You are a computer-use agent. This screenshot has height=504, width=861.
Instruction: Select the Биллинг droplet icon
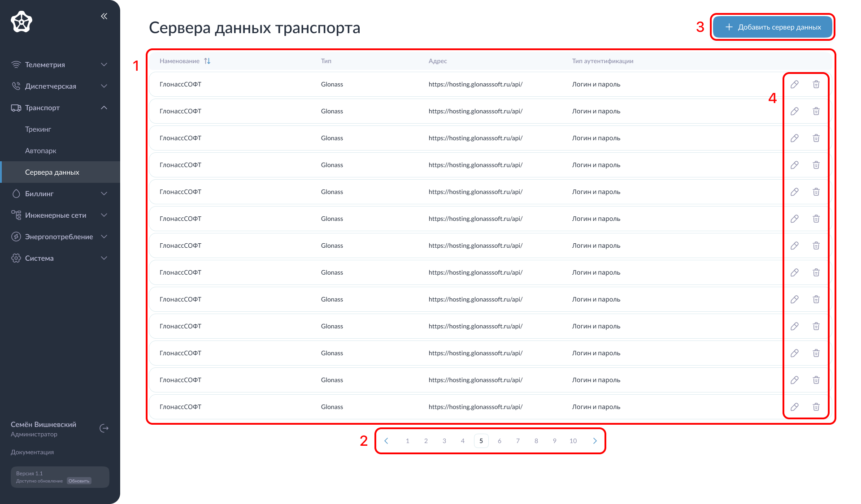point(16,194)
